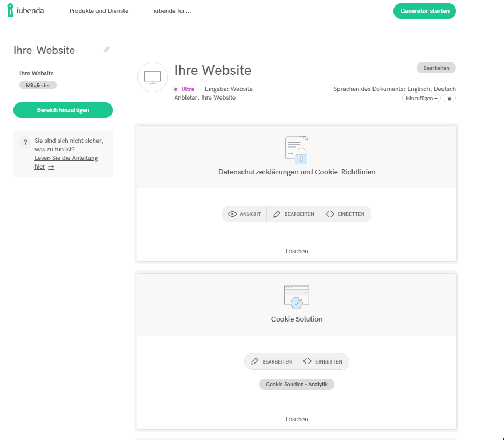Screen dimensions: 504x440
Task: Click the monitor icon next to Ihre Website
Action: click(x=153, y=77)
